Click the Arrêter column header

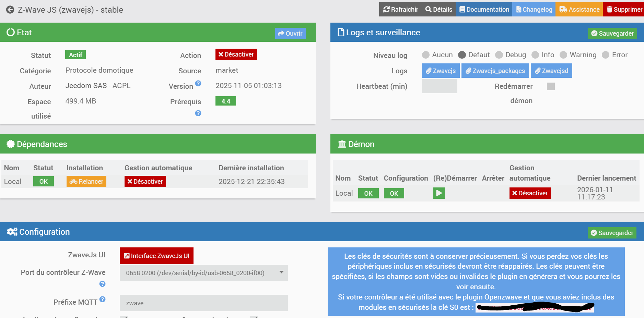click(x=493, y=178)
